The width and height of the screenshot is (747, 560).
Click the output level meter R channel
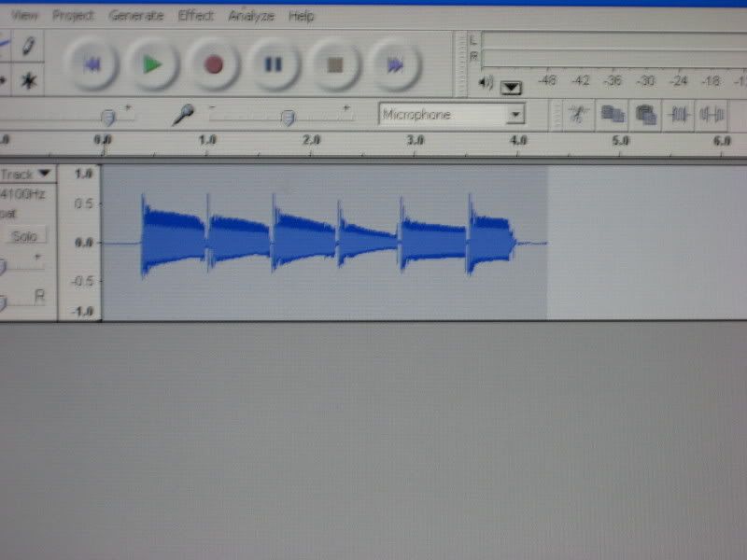[613, 59]
